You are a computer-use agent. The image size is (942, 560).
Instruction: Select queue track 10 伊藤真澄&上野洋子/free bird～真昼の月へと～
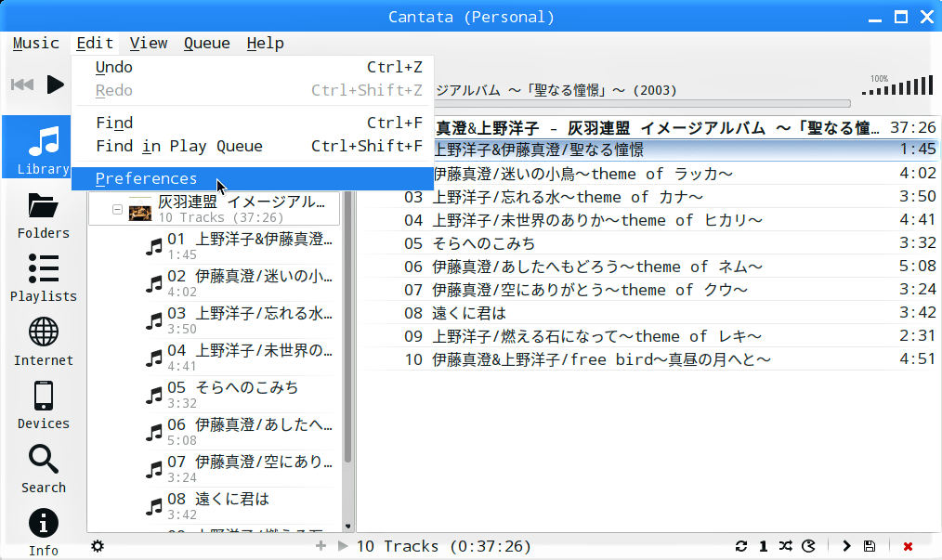(x=648, y=360)
